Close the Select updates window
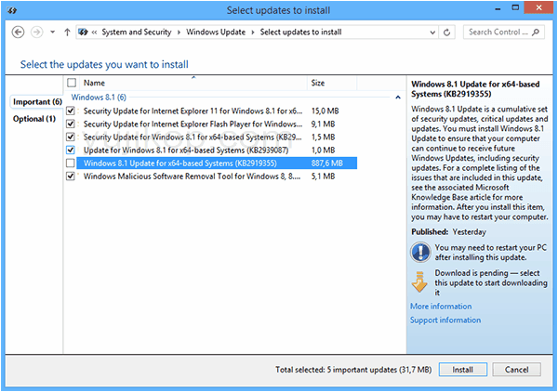This screenshot has width=558, height=392. (538, 7)
